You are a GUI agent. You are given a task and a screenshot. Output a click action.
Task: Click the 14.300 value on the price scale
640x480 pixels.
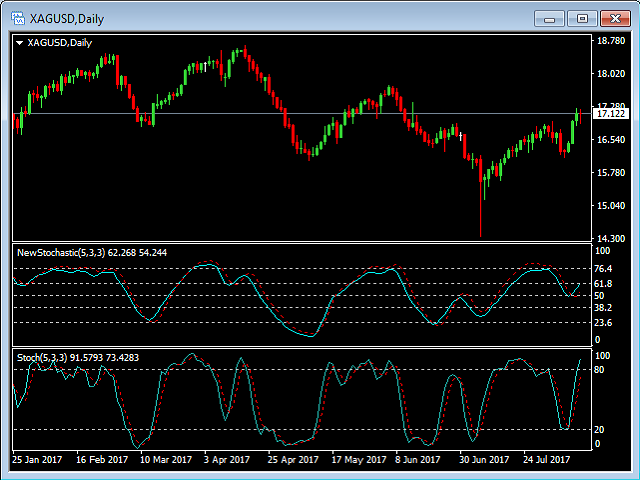coord(608,238)
